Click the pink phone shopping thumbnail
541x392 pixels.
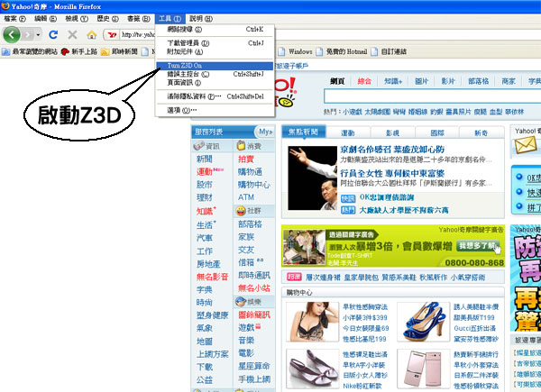pos(424,369)
